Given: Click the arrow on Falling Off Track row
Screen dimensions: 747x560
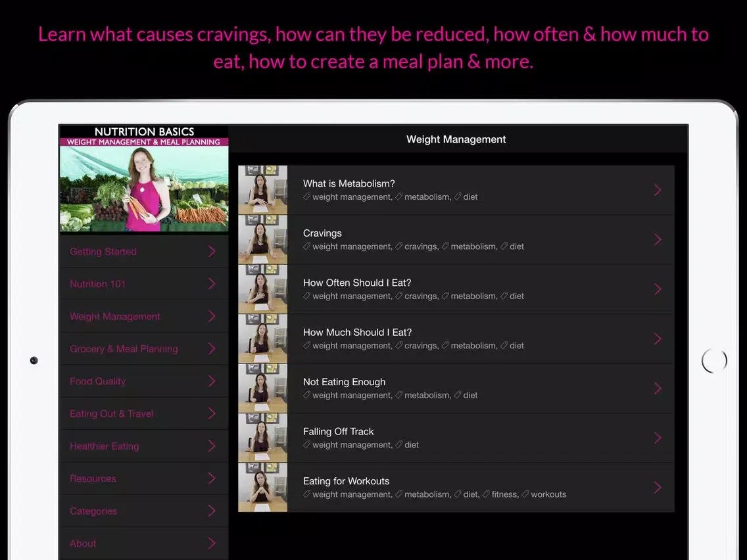Looking at the screenshot, I should pos(658,438).
